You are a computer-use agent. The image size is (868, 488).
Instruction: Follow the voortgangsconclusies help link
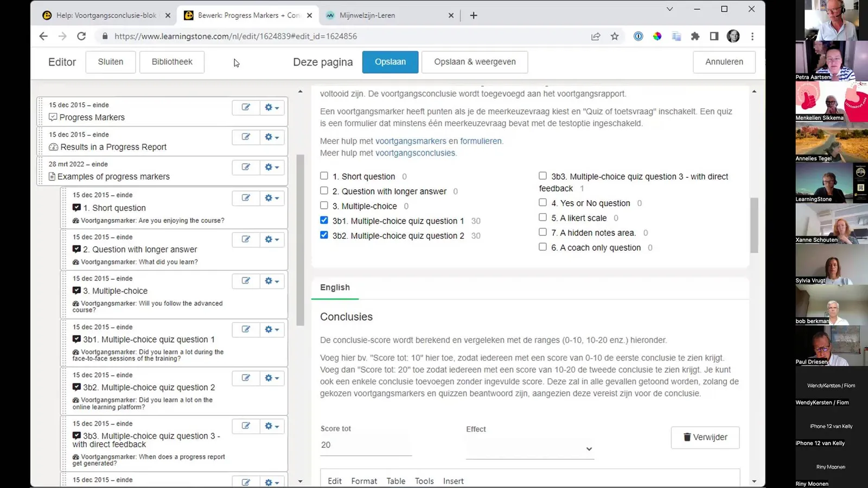point(415,153)
